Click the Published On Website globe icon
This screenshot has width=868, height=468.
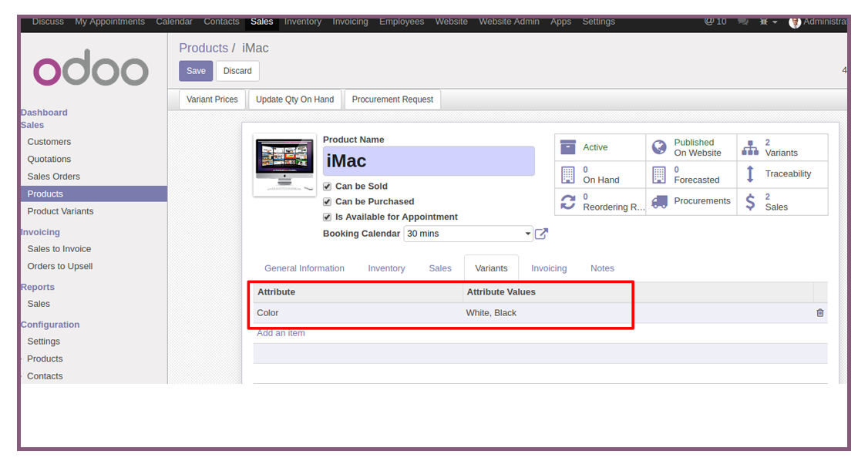pyautogui.click(x=659, y=146)
